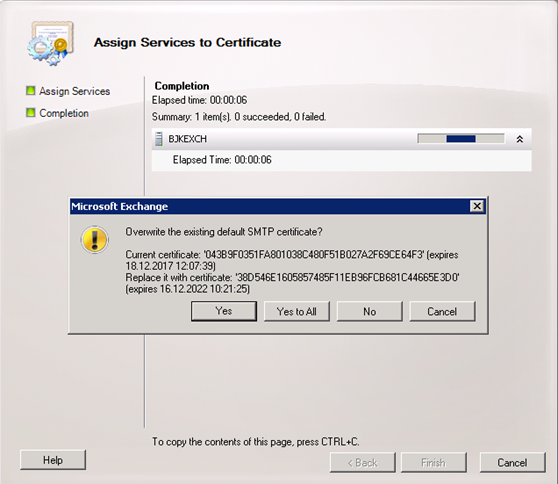Viewport: 558px width, 484px height.
Task: Open Help for the wizard
Action: [53, 460]
